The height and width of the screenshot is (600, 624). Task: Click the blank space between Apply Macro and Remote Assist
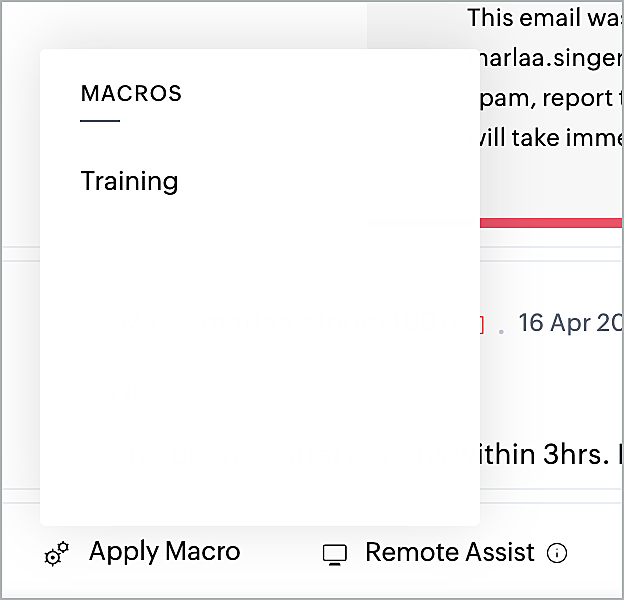point(281,552)
